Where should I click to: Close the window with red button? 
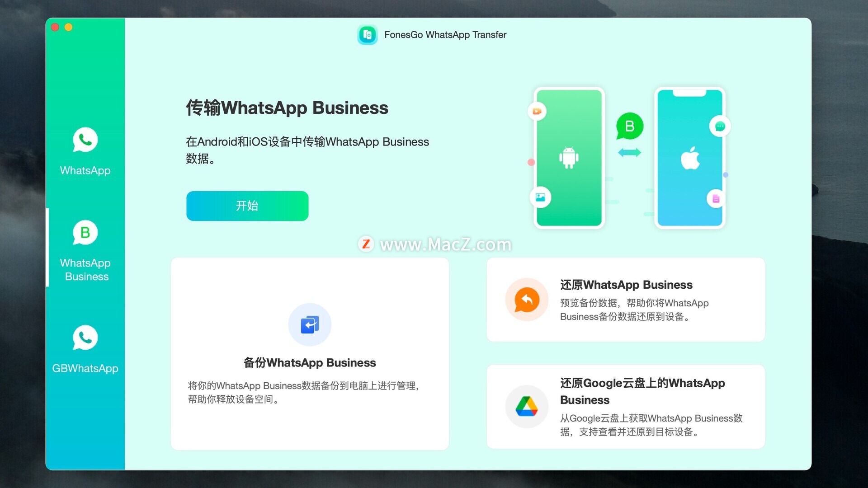pyautogui.click(x=55, y=27)
